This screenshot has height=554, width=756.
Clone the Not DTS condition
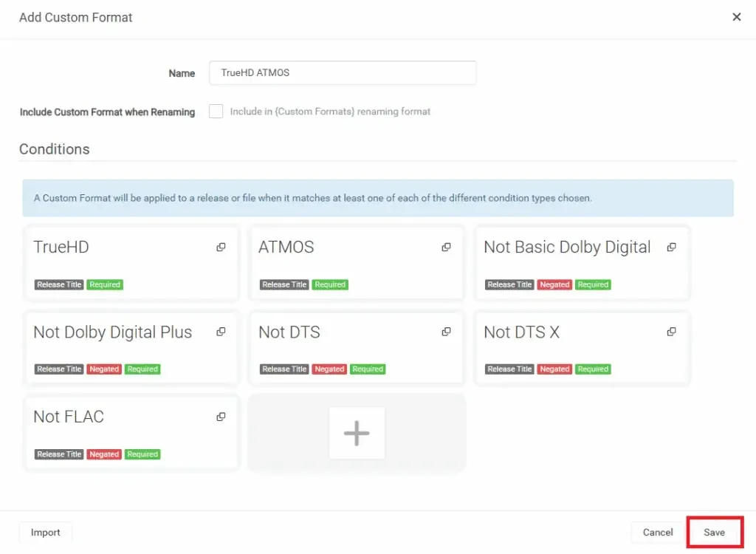point(446,332)
